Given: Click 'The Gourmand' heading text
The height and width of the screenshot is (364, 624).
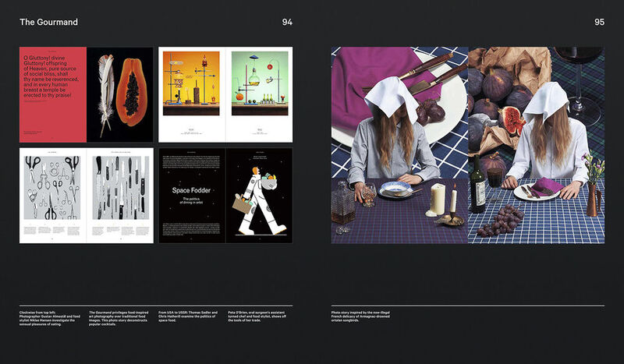Looking at the screenshot, I should point(48,23).
